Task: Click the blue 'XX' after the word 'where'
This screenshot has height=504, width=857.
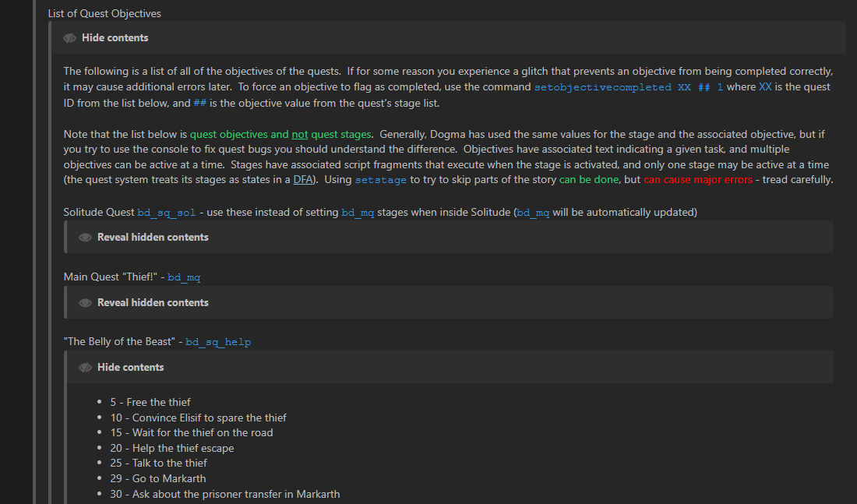Action: click(x=765, y=87)
